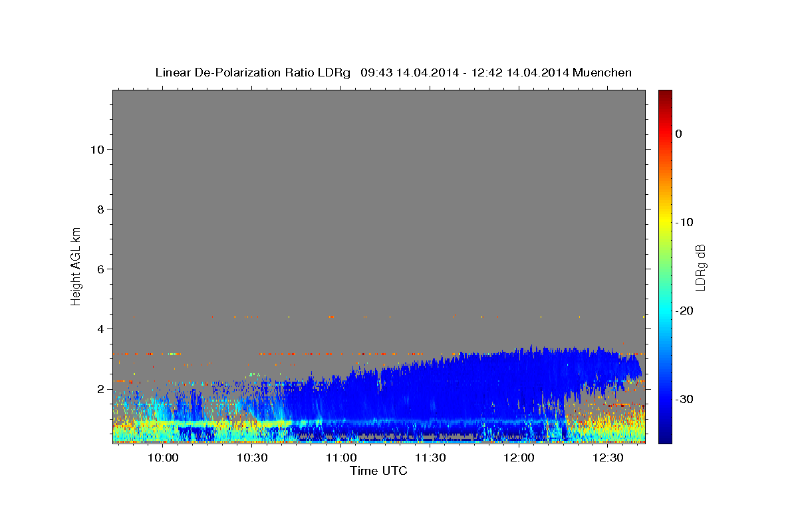The width and height of the screenshot is (798, 532).
Task: Click the '11:30' time axis label
Action: 430,458
